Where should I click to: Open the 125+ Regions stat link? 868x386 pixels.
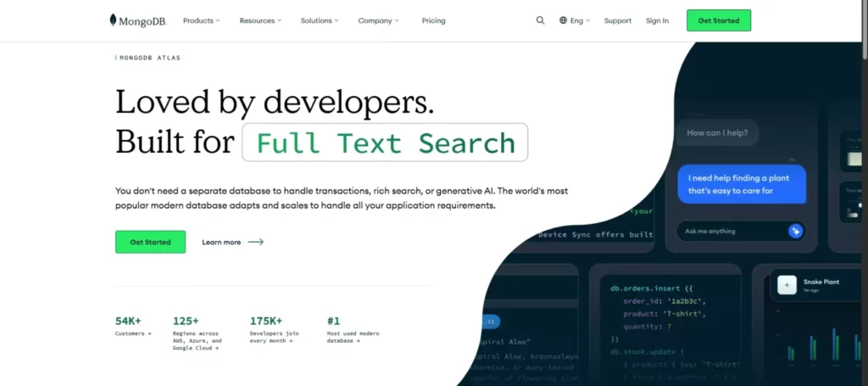point(198,333)
